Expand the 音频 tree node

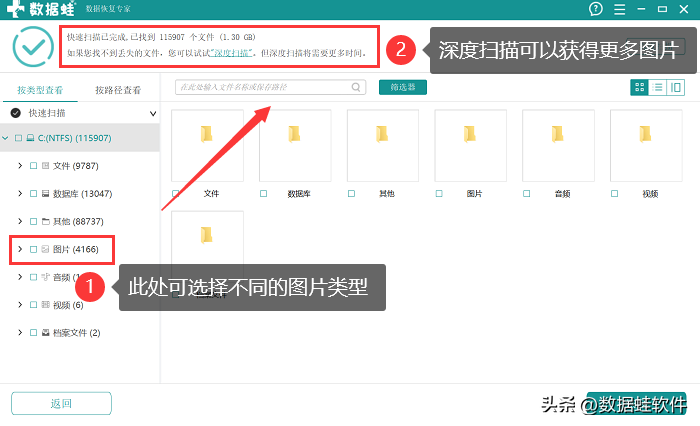tap(20, 277)
